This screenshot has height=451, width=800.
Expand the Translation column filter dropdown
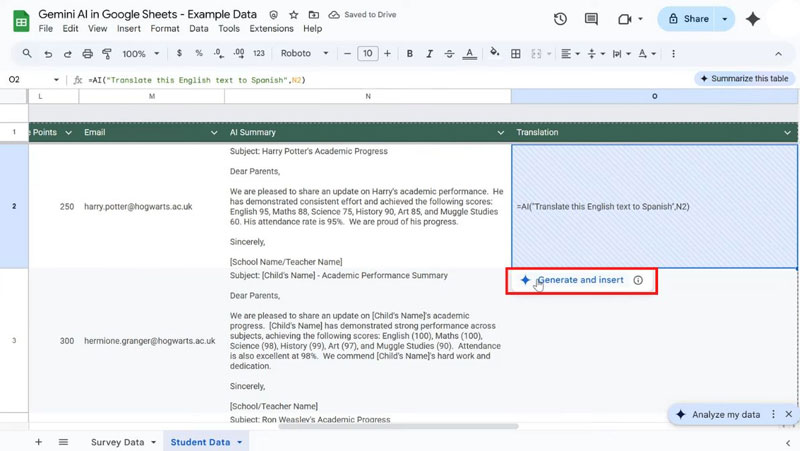point(787,132)
